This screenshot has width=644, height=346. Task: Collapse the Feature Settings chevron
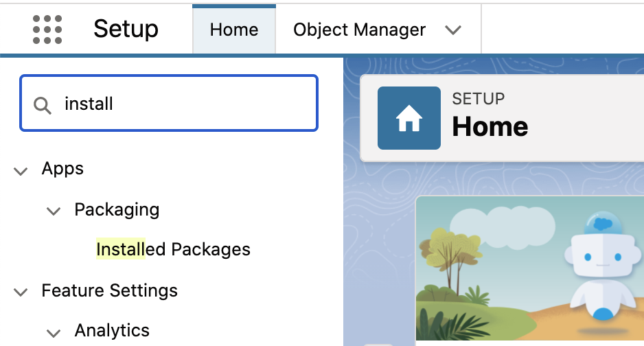(x=21, y=292)
